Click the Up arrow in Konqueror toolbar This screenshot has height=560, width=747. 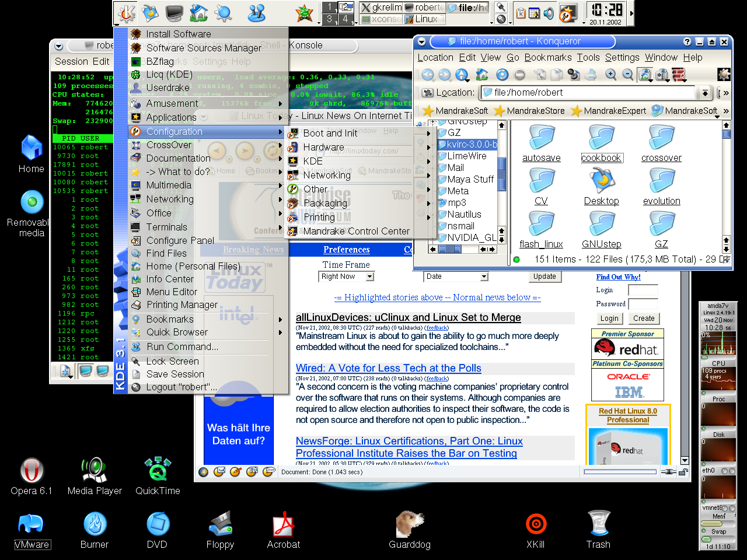(x=462, y=75)
